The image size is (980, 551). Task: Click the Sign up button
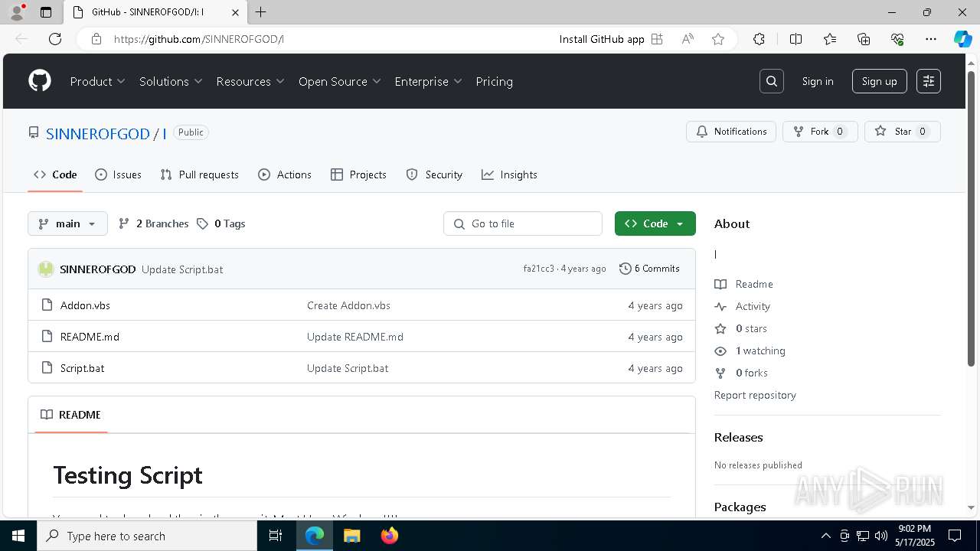[x=879, y=81]
